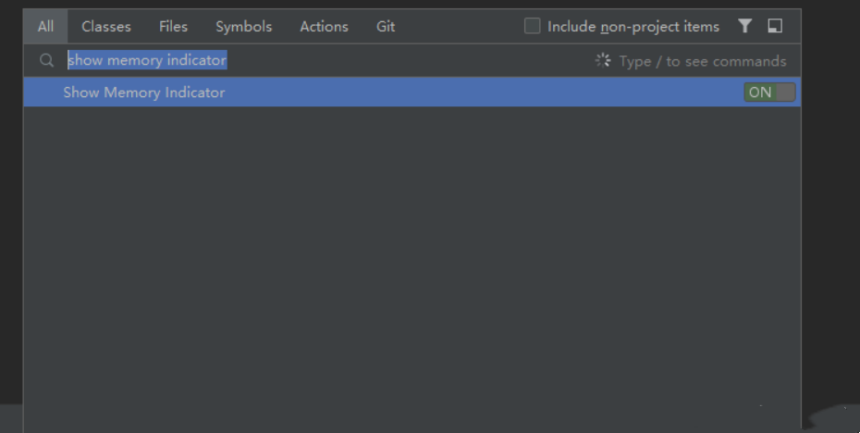
Task: Enable Include non-project items checkbox
Action: pos(532,26)
